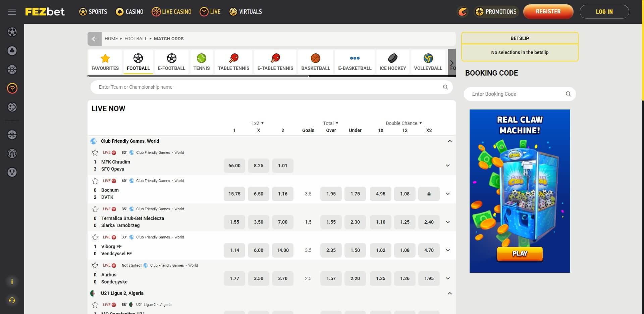Open the Casino section from top navigation
Screen dimensions: 644x314
coord(129,11)
